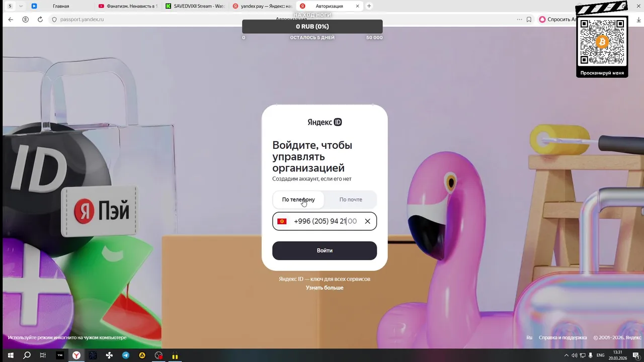Open the yellow triangle app on taskbar
Image resolution: width=644 pixels, height=362 pixels.
coord(142,355)
